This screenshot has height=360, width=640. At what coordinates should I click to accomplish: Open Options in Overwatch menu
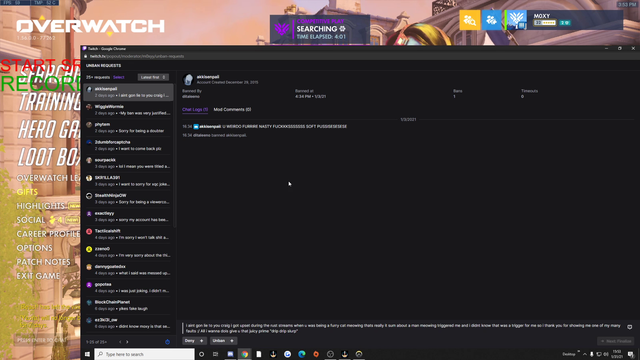[35, 248]
